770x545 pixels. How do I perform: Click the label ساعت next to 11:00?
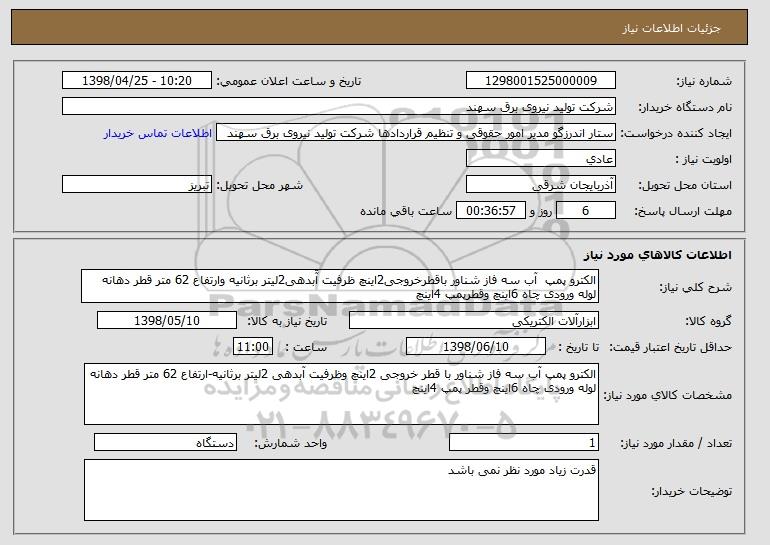coord(306,348)
